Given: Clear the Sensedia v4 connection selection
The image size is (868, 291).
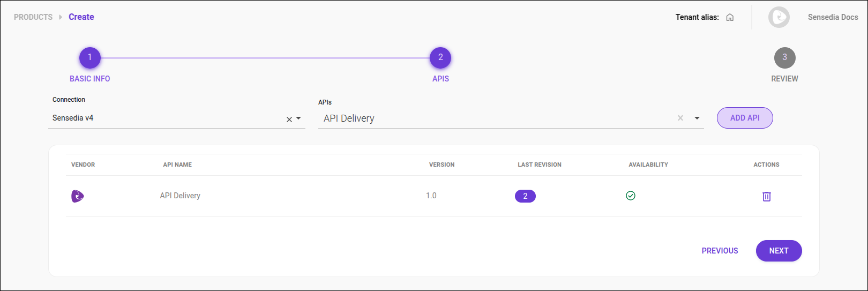Looking at the screenshot, I should [x=289, y=119].
